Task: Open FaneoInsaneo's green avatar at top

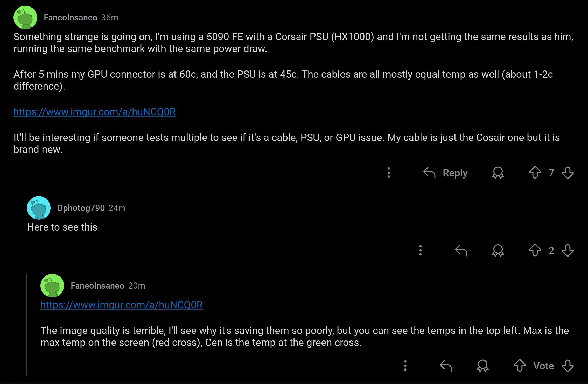Action: click(x=25, y=17)
